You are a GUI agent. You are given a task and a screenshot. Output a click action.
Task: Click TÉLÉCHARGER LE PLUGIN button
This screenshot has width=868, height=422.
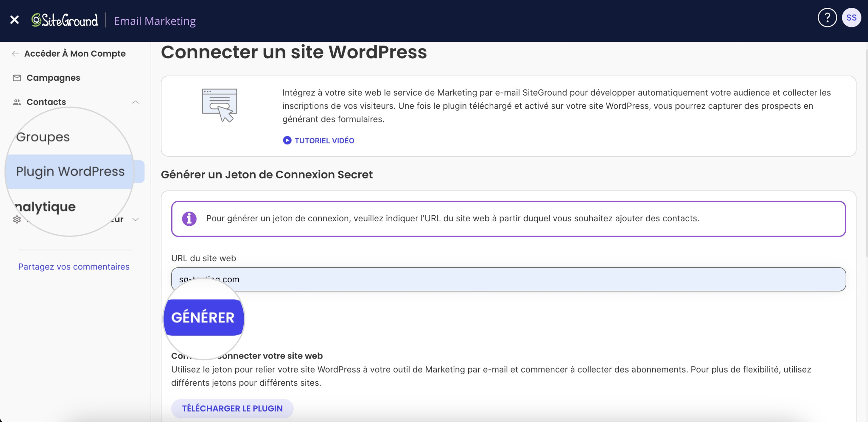click(x=232, y=408)
